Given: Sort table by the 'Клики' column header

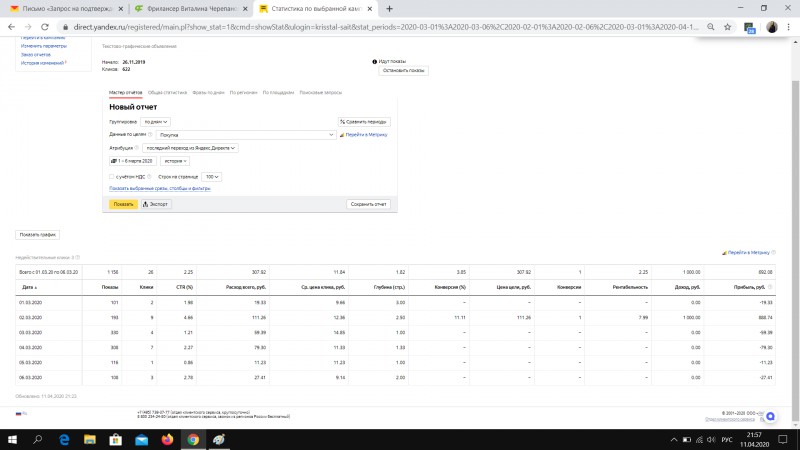Looking at the screenshot, I should pyautogui.click(x=146, y=287).
